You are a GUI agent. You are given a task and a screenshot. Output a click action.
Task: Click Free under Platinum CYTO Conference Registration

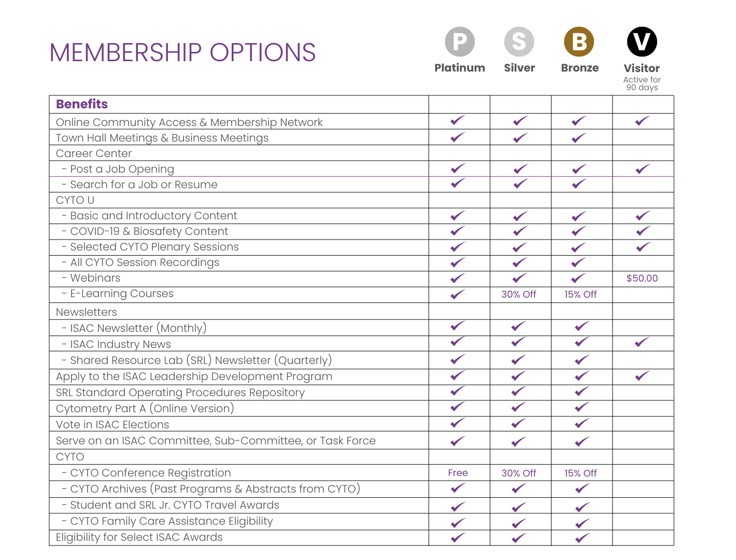tap(458, 473)
